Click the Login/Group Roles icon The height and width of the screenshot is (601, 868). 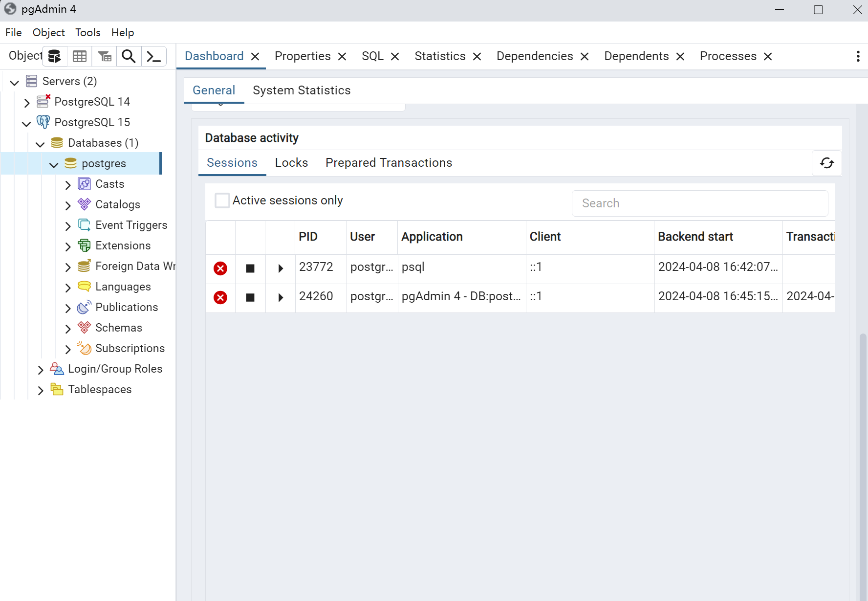pos(57,369)
